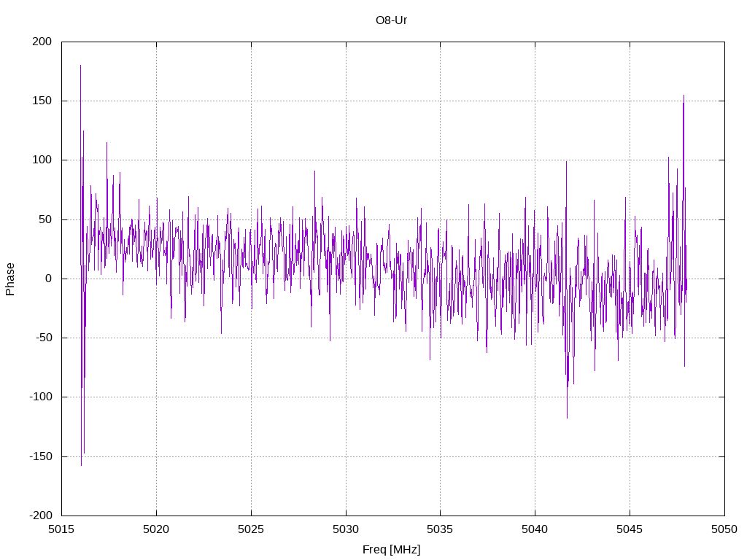The image size is (747, 560).
Task: Click the 100 y-axis tick label
Action: coord(42,160)
